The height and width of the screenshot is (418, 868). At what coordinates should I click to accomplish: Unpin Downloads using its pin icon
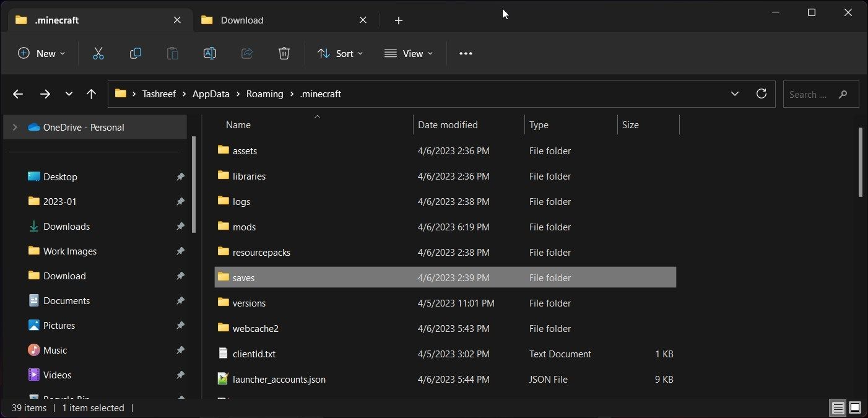pyautogui.click(x=180, y=226)
